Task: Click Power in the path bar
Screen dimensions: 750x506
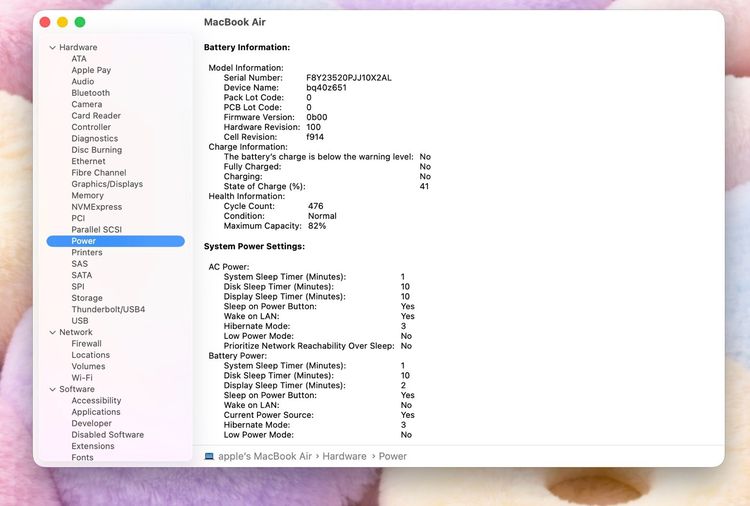Action: (x=393, y=456)
